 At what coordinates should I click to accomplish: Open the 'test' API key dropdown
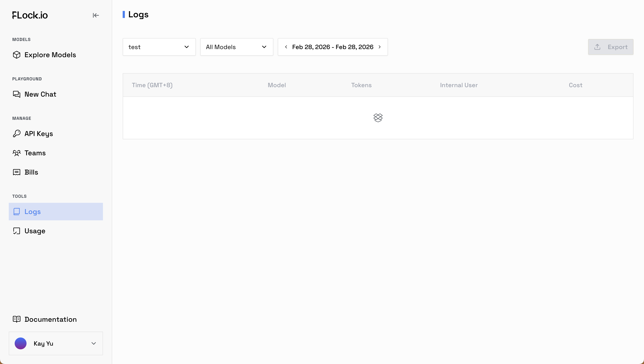tap(159, 47)
